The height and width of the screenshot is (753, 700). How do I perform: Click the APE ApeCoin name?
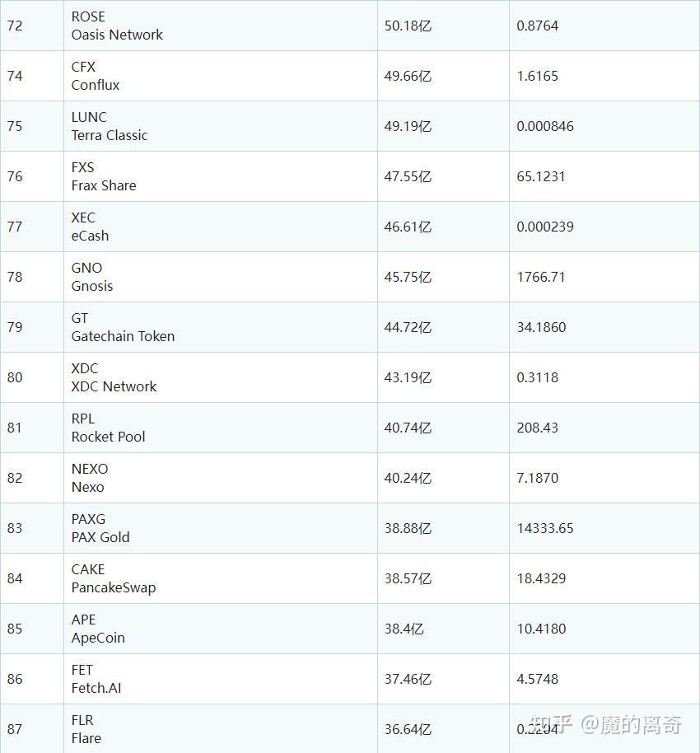pos(98,629)
